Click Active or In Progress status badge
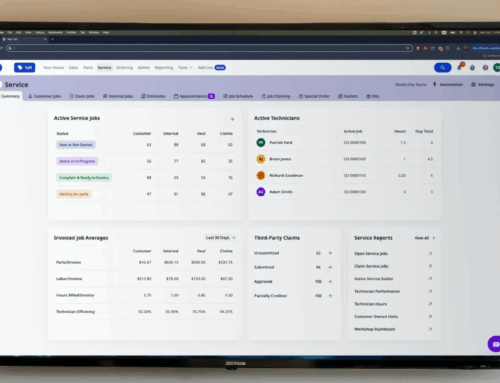The height and width of the screenshot is (383, 500). click(x=77, y=161)
